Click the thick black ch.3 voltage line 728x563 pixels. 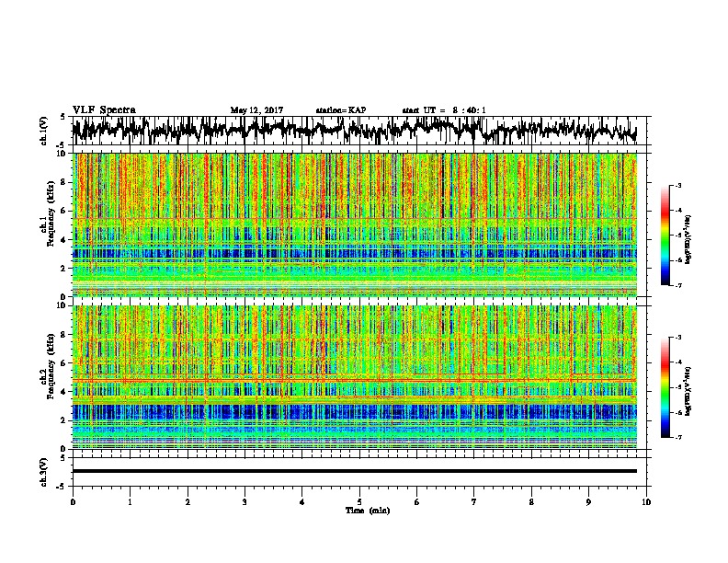pos(354,471)
